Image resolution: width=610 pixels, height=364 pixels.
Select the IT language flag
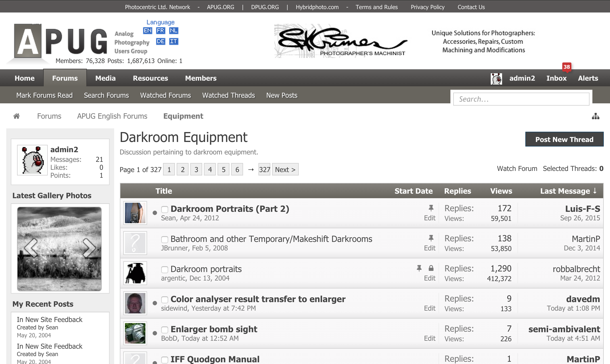[174, 41]
